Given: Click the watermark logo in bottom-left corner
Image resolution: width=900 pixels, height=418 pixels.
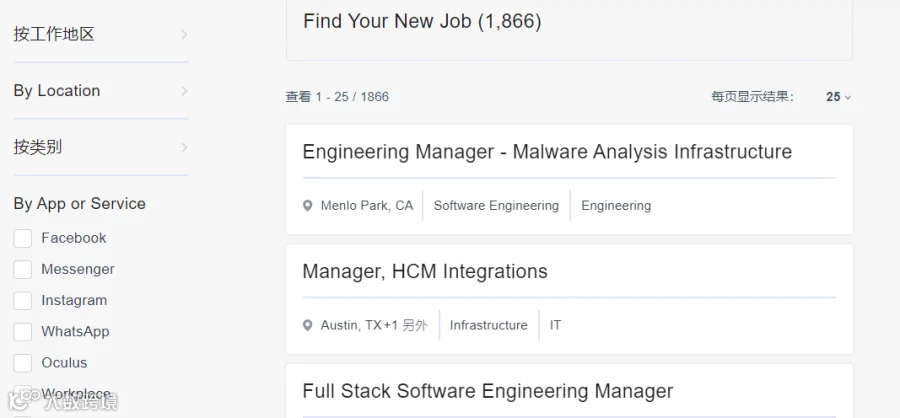Looking at the screenshot, I should (62, 400).
